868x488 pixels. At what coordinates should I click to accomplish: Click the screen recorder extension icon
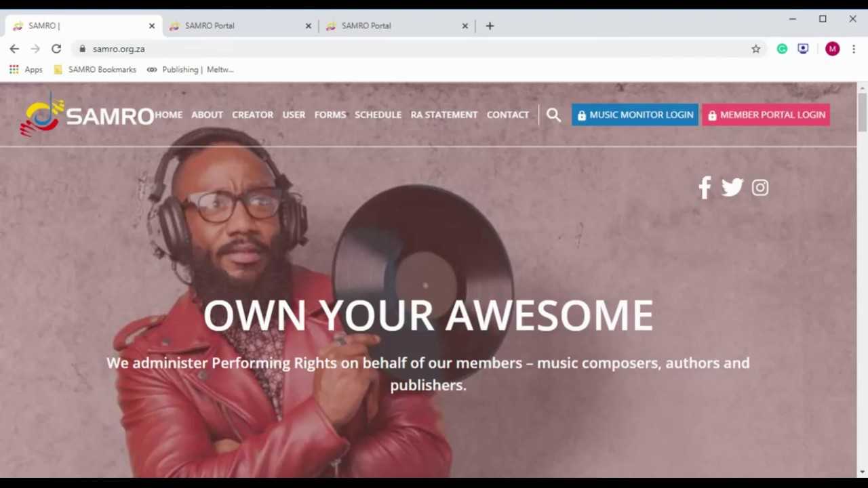coord(803,49)
